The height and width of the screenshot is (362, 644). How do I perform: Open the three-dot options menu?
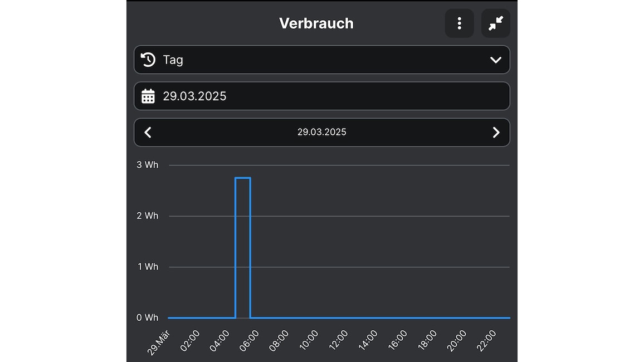click(x=459, y=23)
